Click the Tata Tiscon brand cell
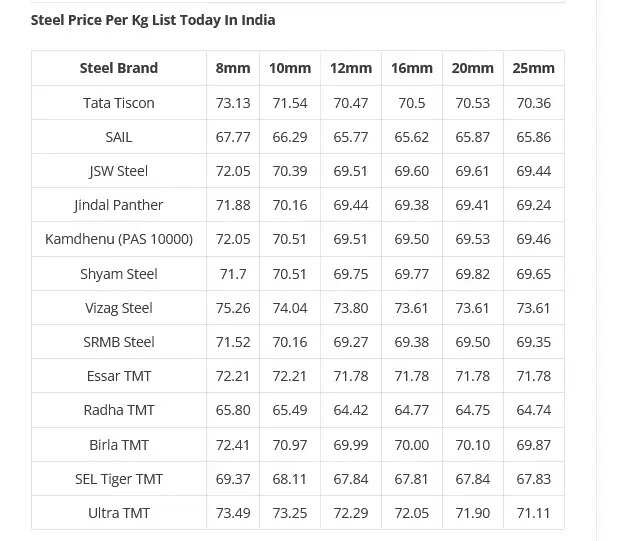 tap(119, 103)
